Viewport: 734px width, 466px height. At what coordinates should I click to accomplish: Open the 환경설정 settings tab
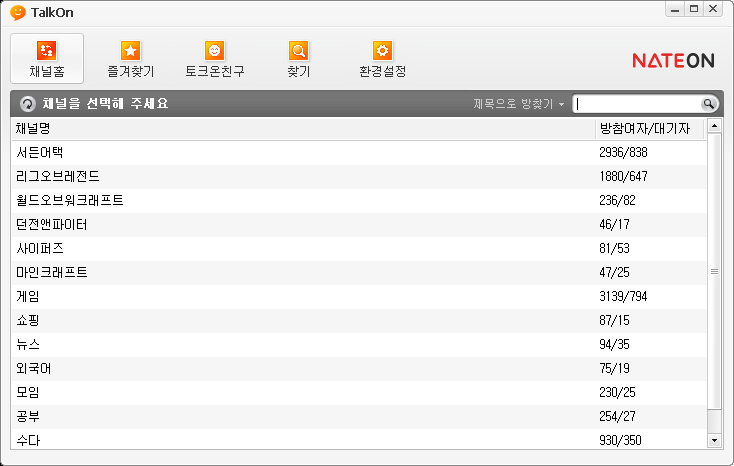pos(382,59)
